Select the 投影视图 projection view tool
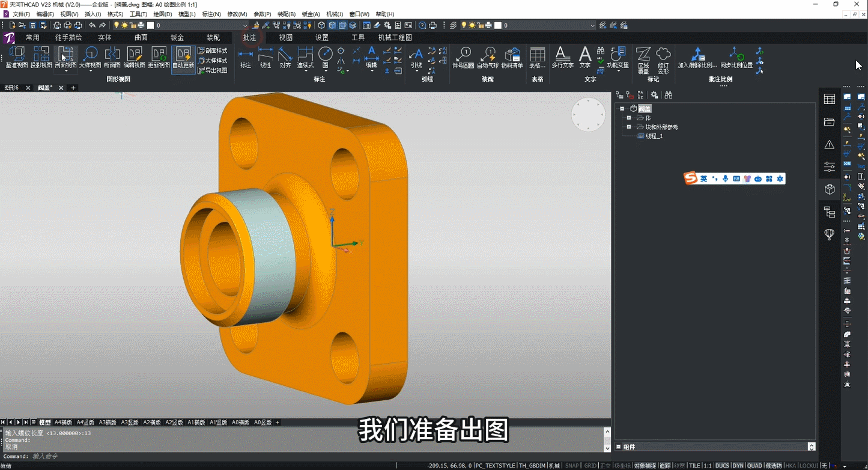Image resolution: width=868 pixels, height=470 pixels. [41, 58]
